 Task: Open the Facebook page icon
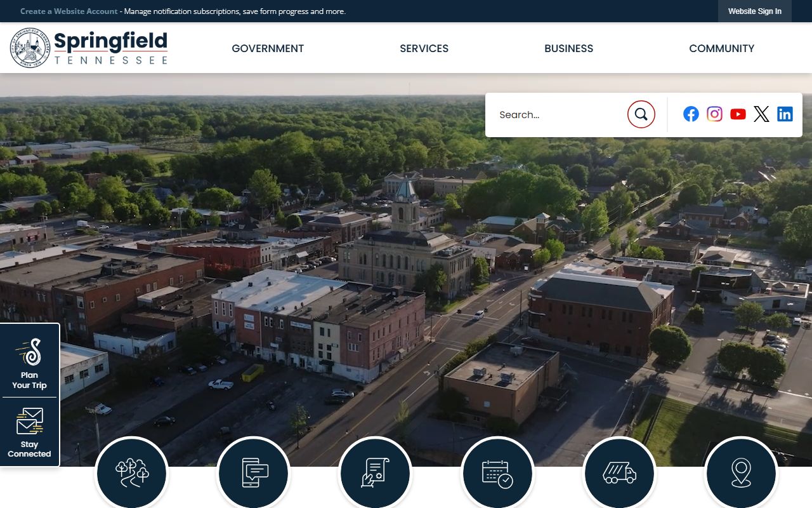[691, 114]
